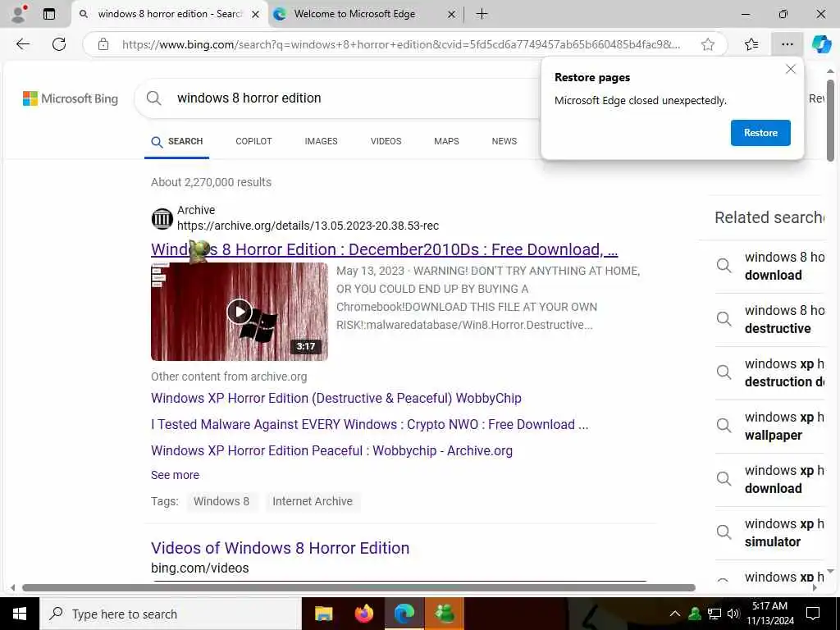840x630 pixels.
Task: Select related search windows 8 download
Action: (x=770, y=267)
